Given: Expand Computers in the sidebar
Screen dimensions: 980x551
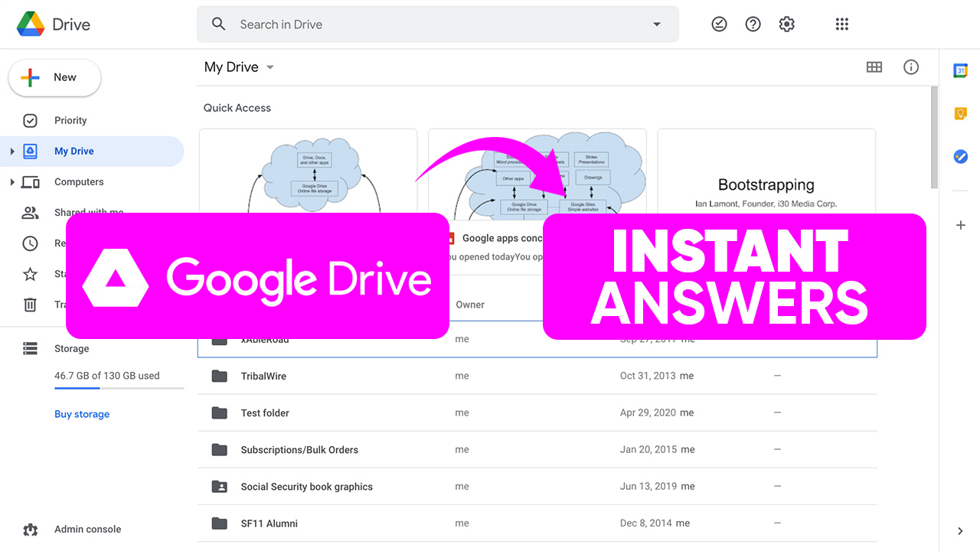Looking at the screenshot, I should [x=13, y=181].
